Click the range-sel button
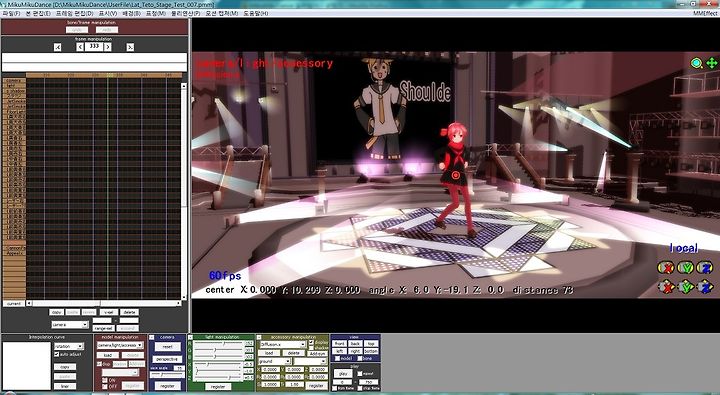The image size is (720, 395). [x=103, y=328]
